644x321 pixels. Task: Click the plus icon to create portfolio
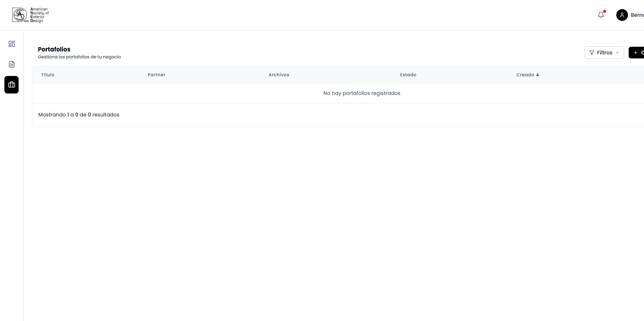click(x=636, y=53)
